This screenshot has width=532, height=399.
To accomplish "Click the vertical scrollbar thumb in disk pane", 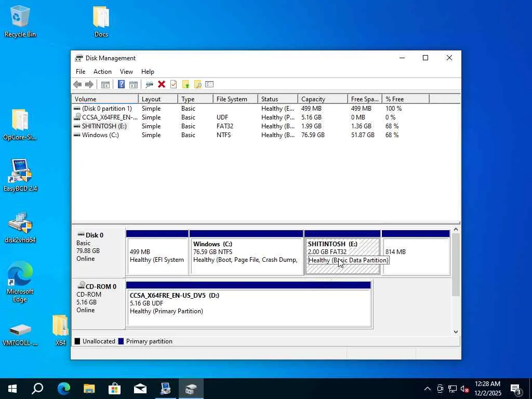I will [x=456, y=264].
